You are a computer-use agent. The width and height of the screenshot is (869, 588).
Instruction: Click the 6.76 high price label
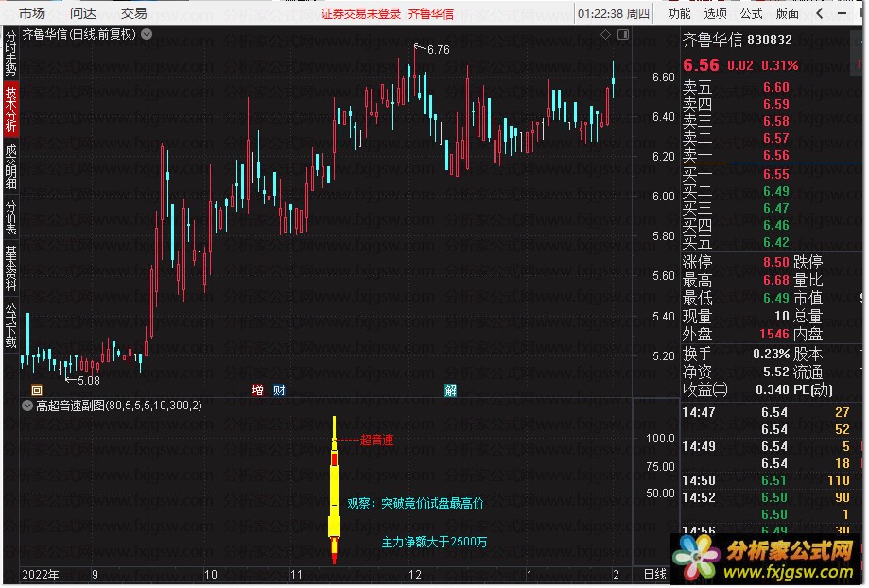coord(439,50)
